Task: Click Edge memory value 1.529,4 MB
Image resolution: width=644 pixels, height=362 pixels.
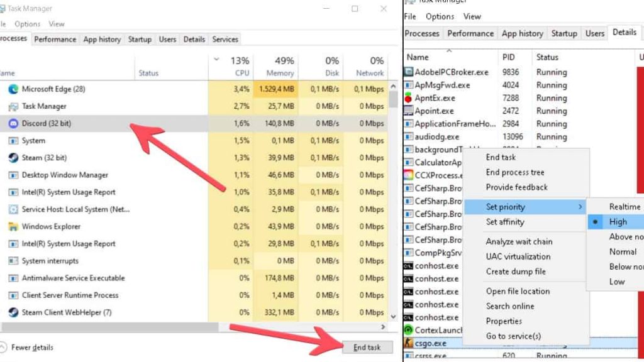Action: tap(277, 89)
